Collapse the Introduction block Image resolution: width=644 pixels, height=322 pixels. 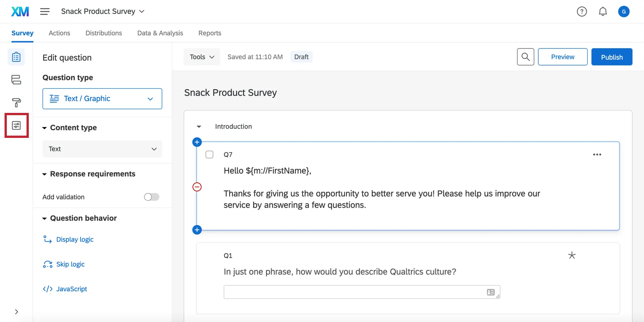pyautogui.click(x=199, y=127)
